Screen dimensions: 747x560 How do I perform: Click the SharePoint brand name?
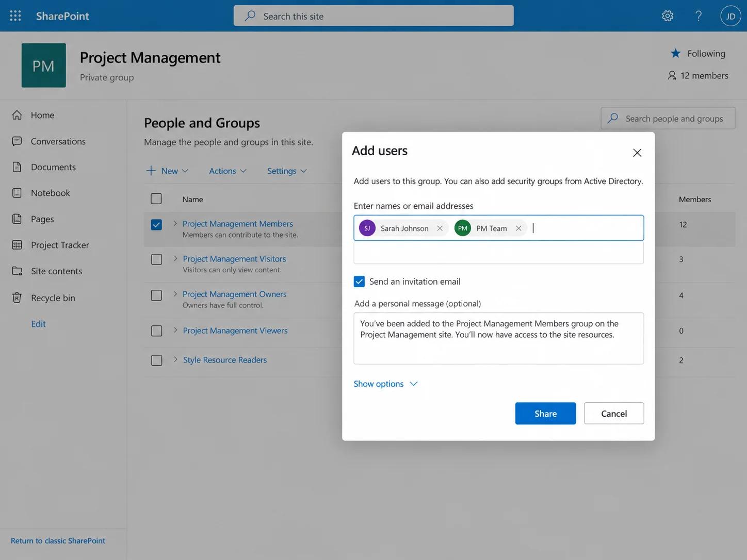tap(62, 15)
